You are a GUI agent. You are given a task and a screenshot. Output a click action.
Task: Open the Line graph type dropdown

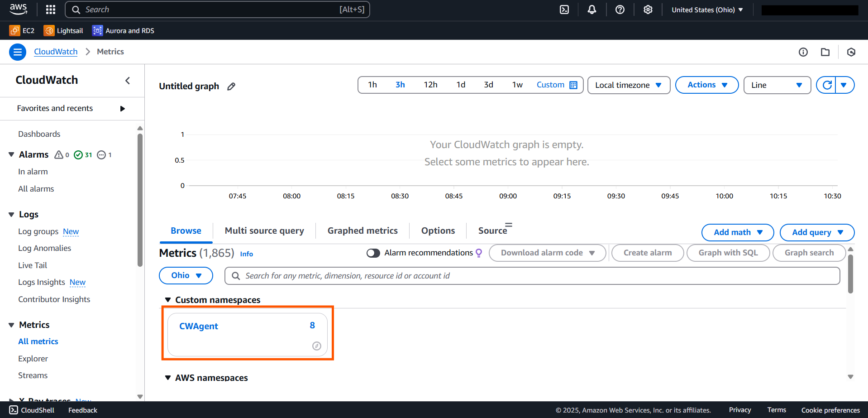pos(777,85)
